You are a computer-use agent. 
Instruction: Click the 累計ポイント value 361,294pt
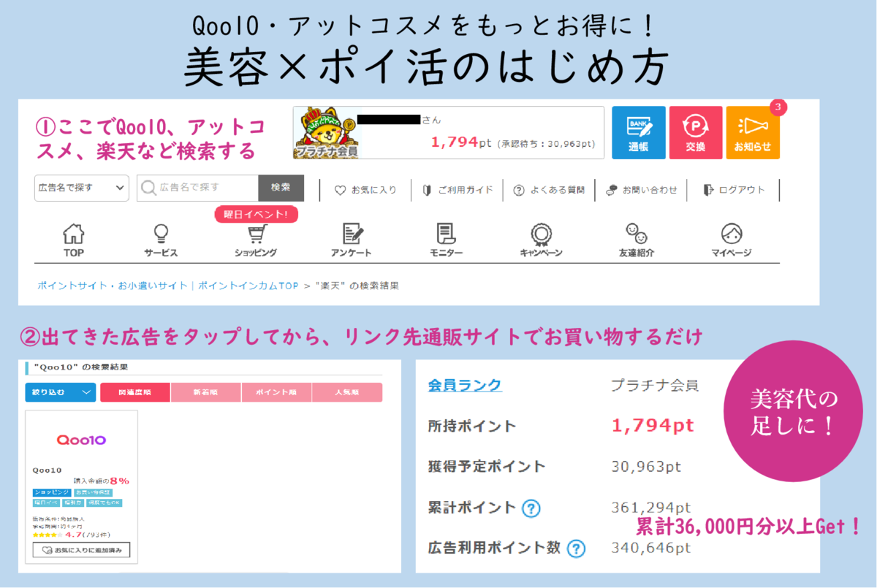(x=651, y=507)
